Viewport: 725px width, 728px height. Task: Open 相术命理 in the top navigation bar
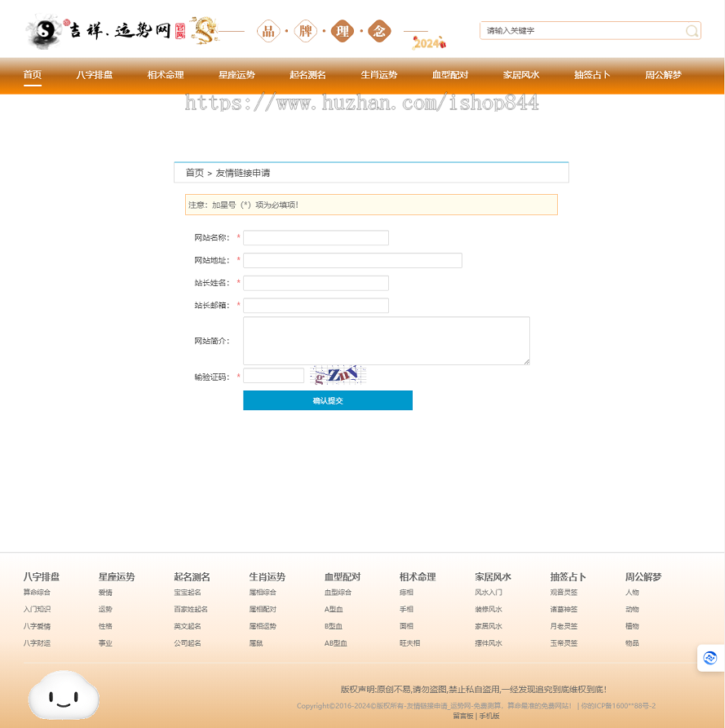tap(166, 75)
